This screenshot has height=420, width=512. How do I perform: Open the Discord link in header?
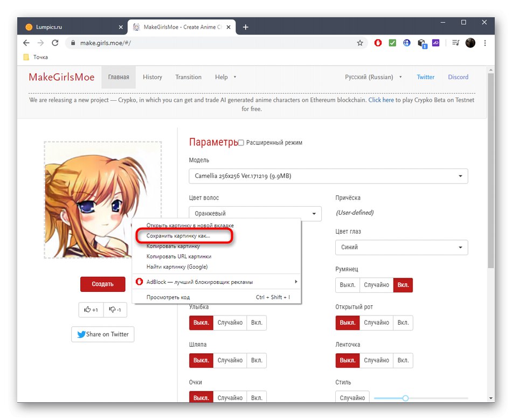click(458, 77)
